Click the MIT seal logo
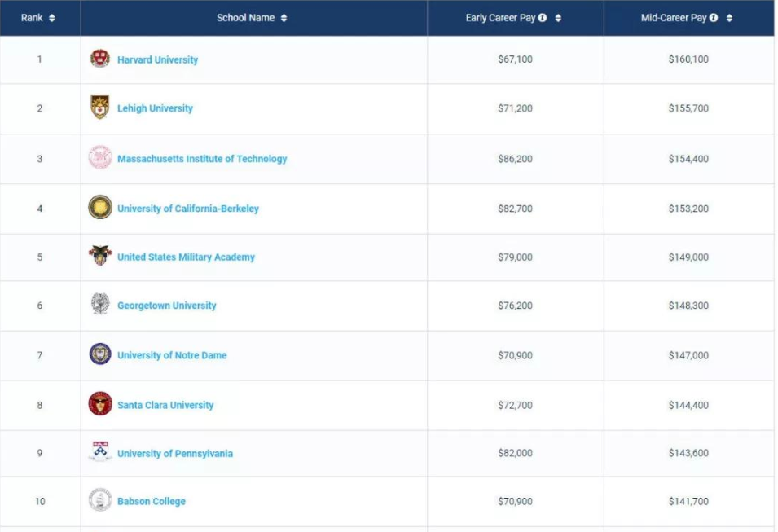Screen dimensions: 778x532 99,158
